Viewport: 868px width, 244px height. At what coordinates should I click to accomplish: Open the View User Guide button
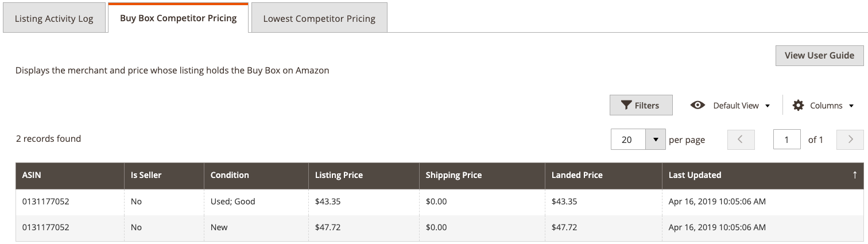(x=819, y=55)
